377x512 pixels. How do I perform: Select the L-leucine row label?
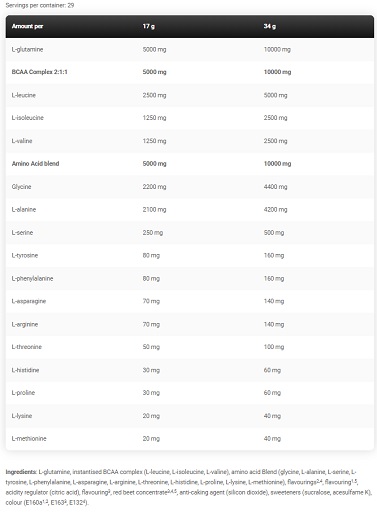(24, 95)
